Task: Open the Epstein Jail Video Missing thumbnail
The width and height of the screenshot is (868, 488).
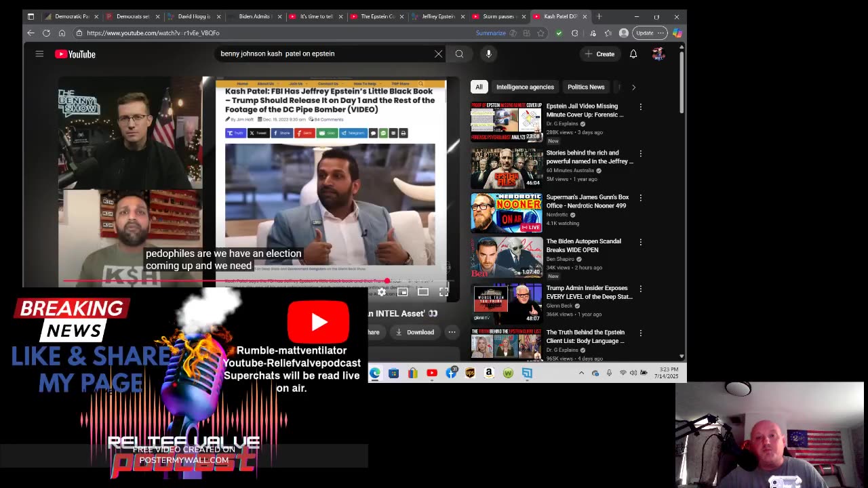Action: pyautogui.click(x=507, y=122)
